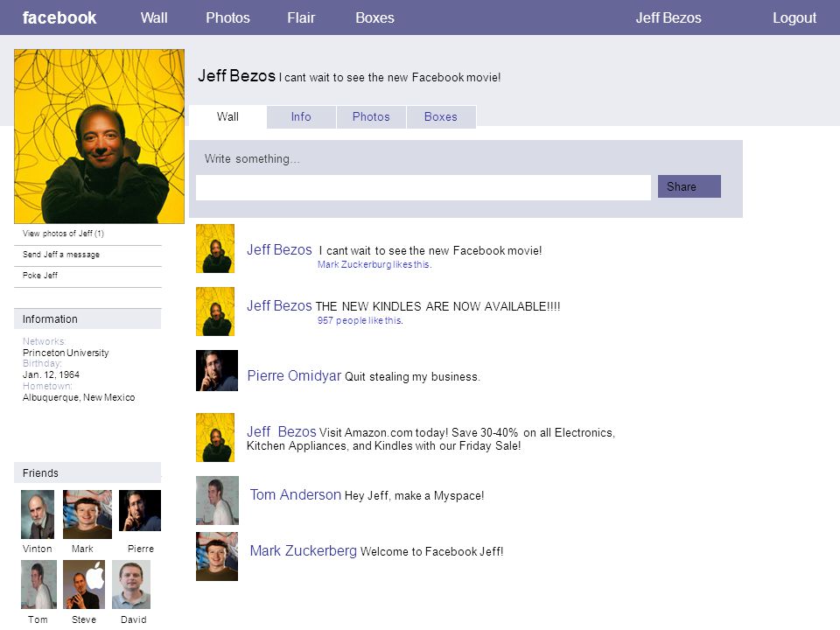Open Pierre Omidyar's name on wall post
This screenshot has height=630, width=840.
(x=294, y=375)
